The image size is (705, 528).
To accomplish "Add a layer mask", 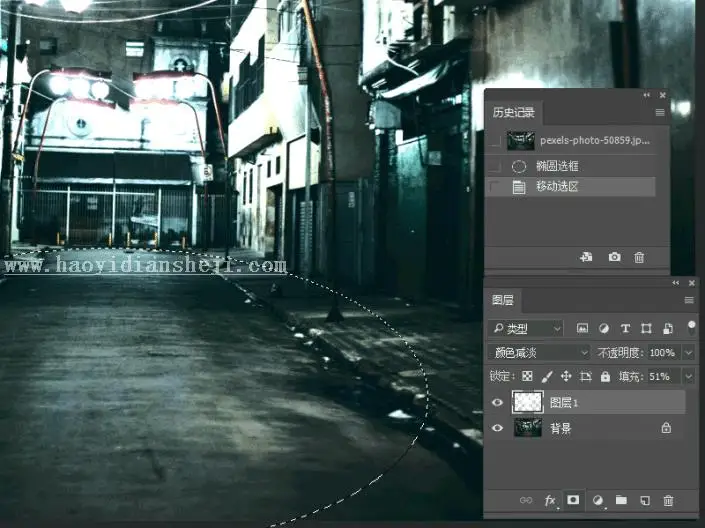I will pos(573,500).
